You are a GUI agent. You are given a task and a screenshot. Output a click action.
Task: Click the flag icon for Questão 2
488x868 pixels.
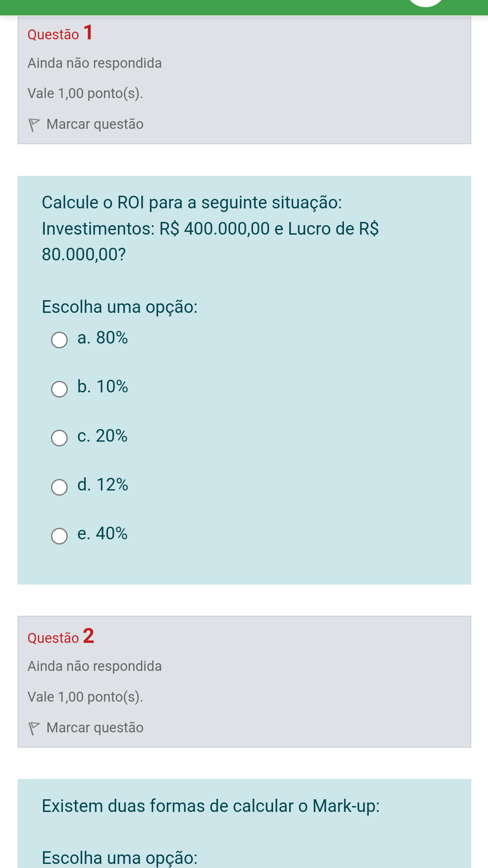(34, 728)
